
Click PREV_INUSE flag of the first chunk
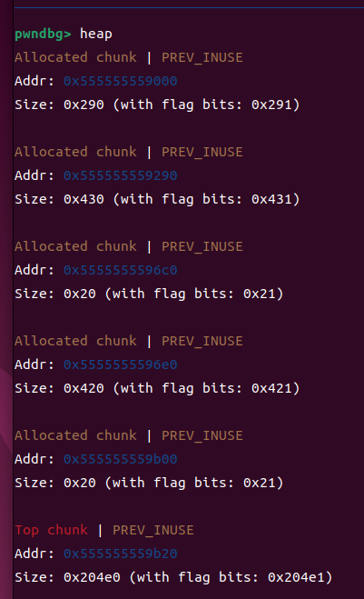pos(202,57)
